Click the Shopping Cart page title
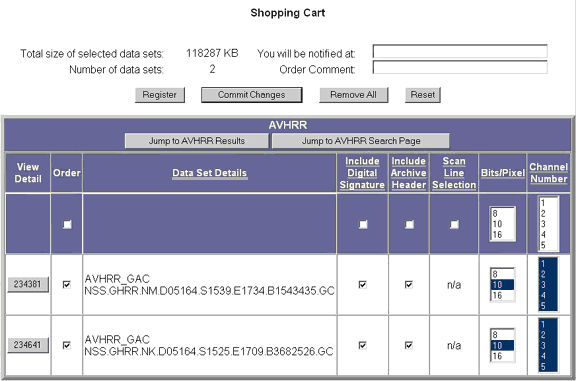The width and height of the screenshot is (576, 381). click(x=288, y=13)
